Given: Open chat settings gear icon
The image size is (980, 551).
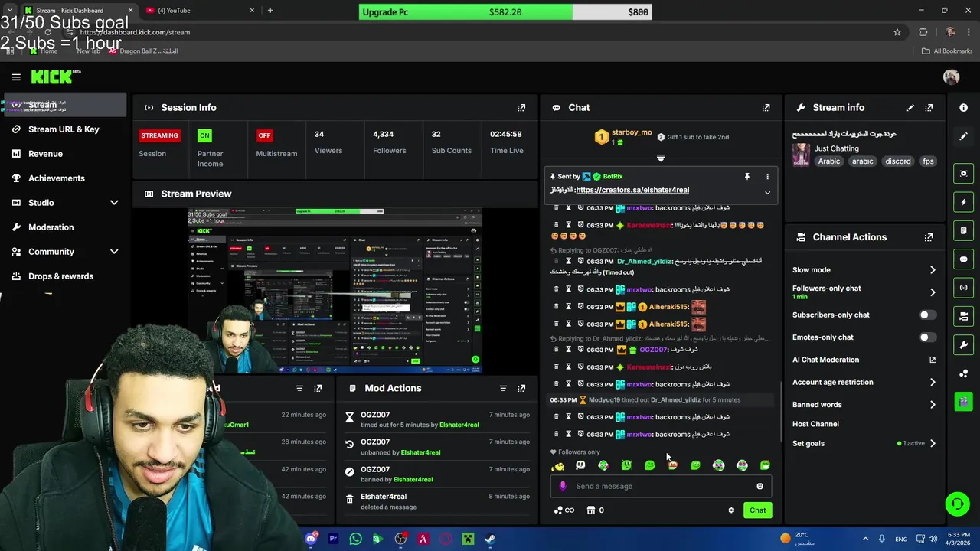Looking at the screenshot, I should coord(731,510).
